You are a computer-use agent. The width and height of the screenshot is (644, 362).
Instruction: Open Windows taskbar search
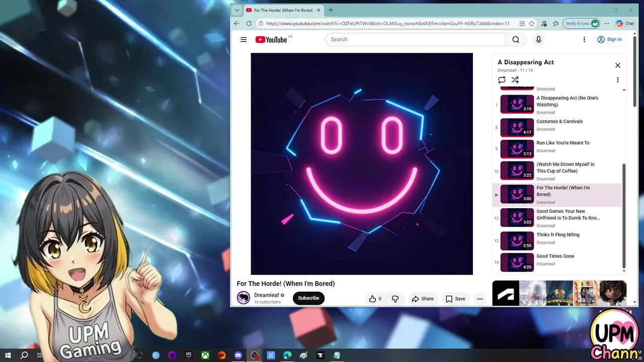pyautogui.click(x=24, y=355)
